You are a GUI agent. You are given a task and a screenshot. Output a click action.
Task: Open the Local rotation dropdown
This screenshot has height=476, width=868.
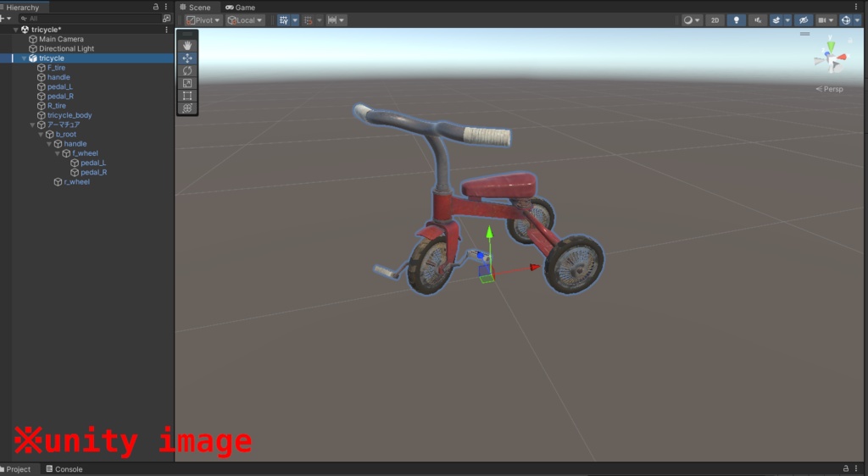pos(245,19)
